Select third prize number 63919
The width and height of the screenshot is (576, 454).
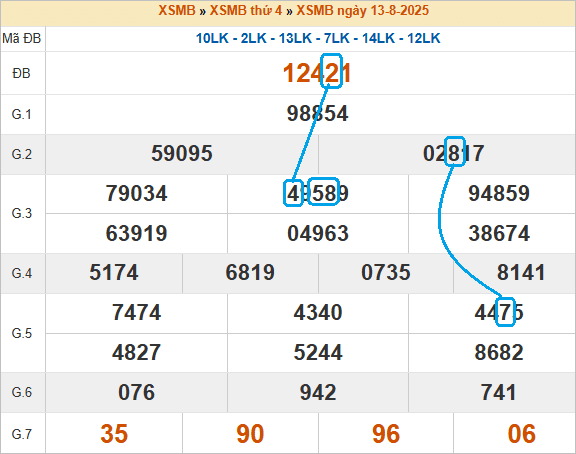point(136,233)
